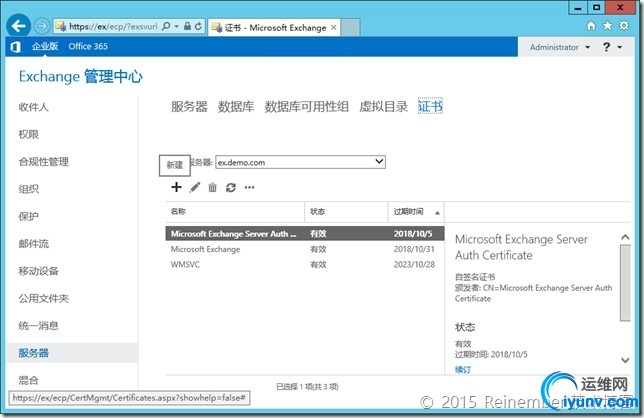Open the 服务器 top tab

tap(189, 107)
